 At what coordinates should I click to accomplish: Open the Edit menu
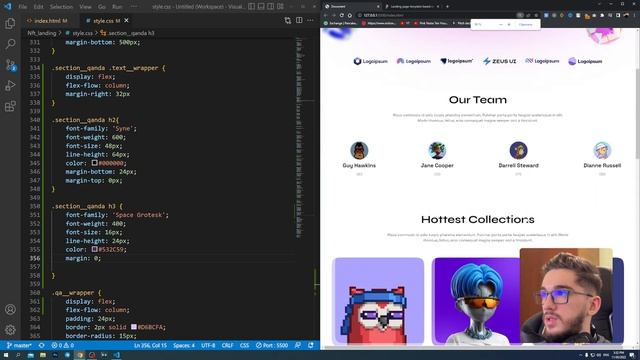(x=38, y=7)
